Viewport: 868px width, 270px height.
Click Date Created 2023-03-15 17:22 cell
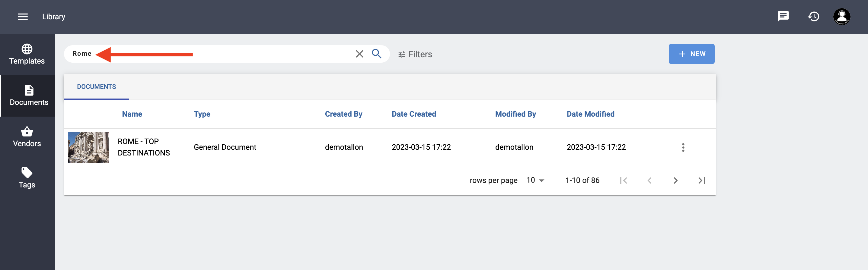coord(421,147)
